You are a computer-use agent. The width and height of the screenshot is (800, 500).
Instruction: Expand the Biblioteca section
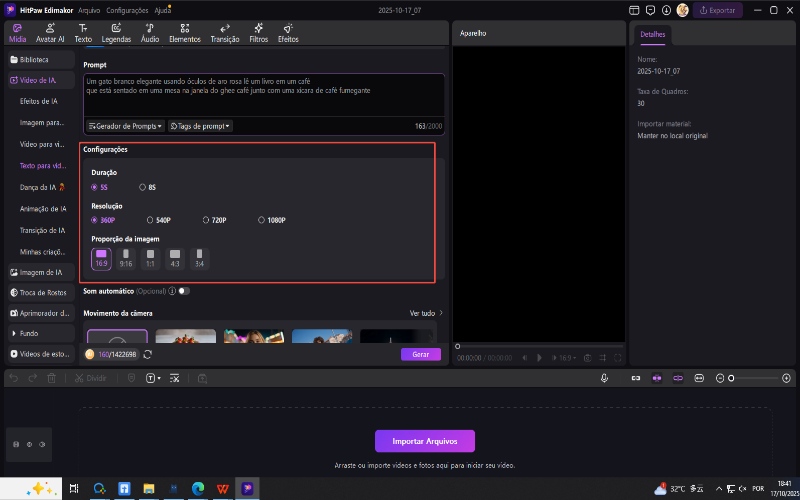(x=42, y=60)
